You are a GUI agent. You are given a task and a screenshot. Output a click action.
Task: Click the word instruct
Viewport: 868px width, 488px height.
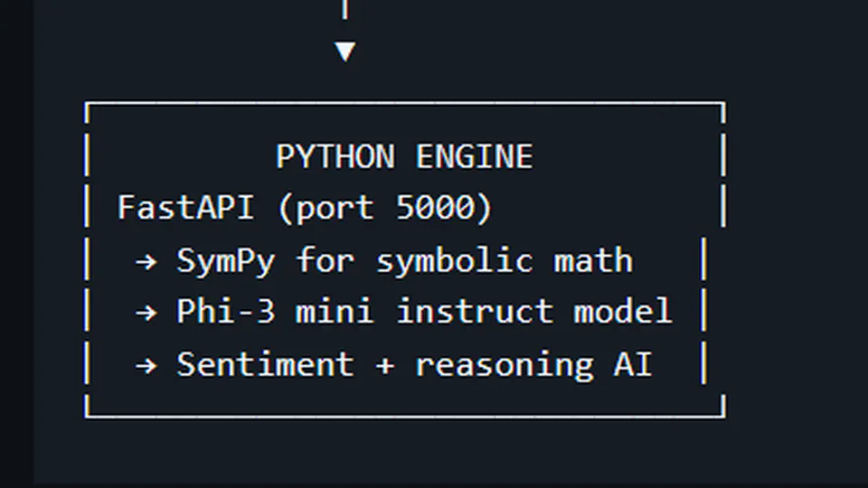[x=474, y=313]
